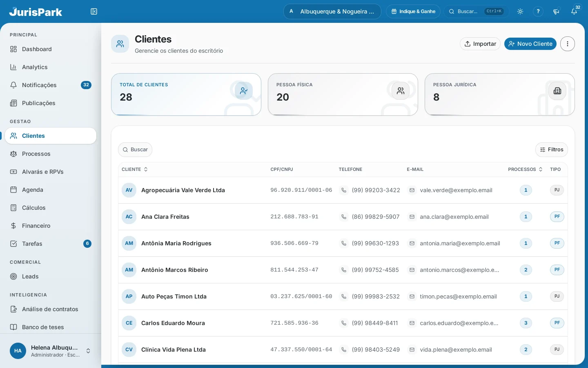Click the clients table Buscar field
Image resolution: width=588 pixels, height=368 pixels.
point(135,150)
